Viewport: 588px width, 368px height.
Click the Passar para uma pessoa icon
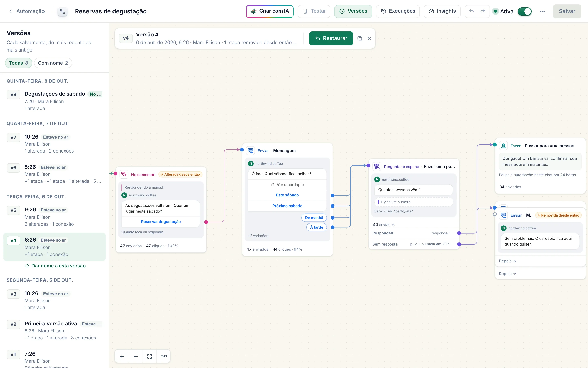(503, 146)
